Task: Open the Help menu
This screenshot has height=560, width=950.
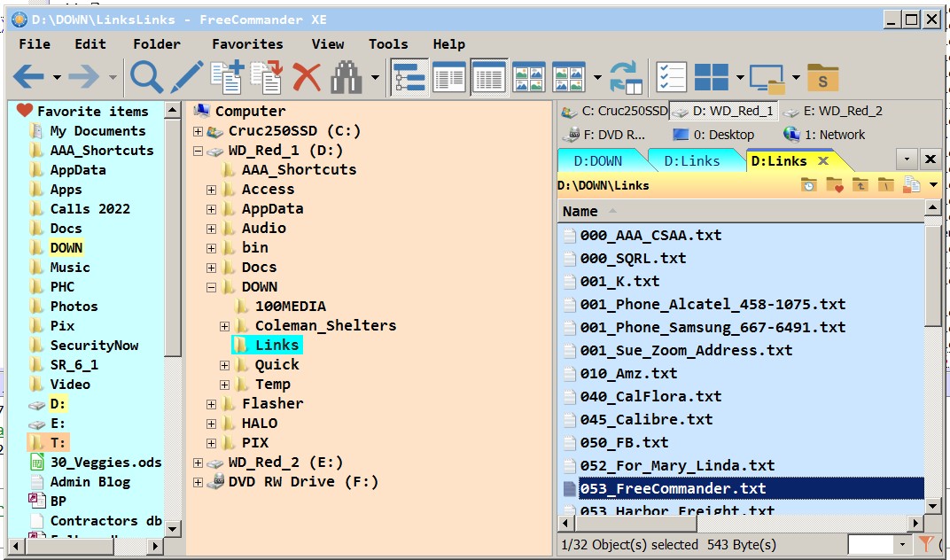Action: [x=449, y=43]
